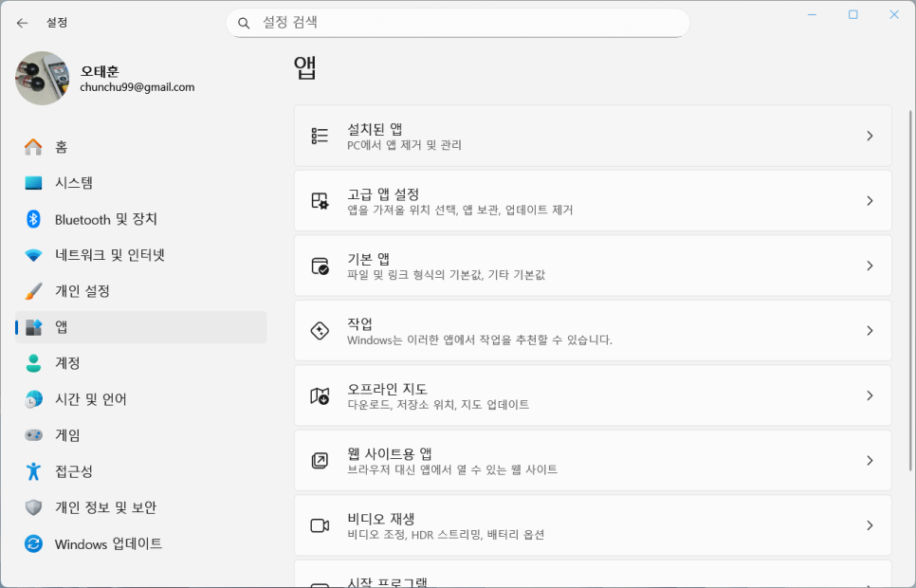Select 접근성 label in sidebar
916x588 pixels.
74,471
